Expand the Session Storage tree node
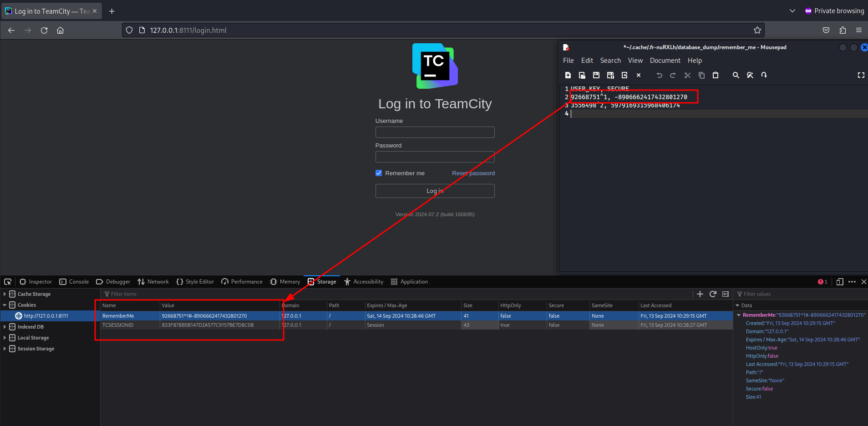This screenshot has width=868, height=426. (5, 349)
